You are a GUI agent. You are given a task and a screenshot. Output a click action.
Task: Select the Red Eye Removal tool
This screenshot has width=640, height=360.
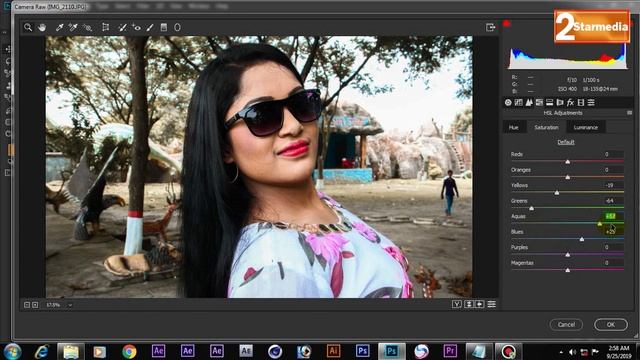pyautogui.click(x=136, y=27)
